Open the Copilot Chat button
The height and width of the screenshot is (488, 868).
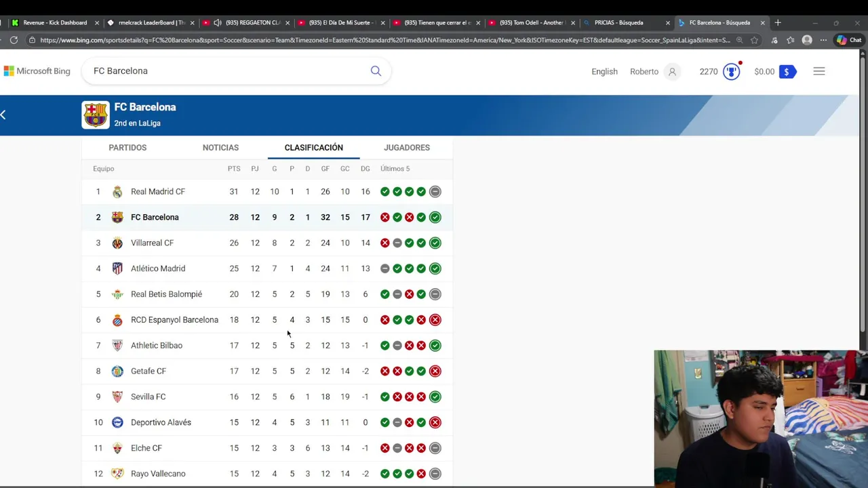coord(849,40)
